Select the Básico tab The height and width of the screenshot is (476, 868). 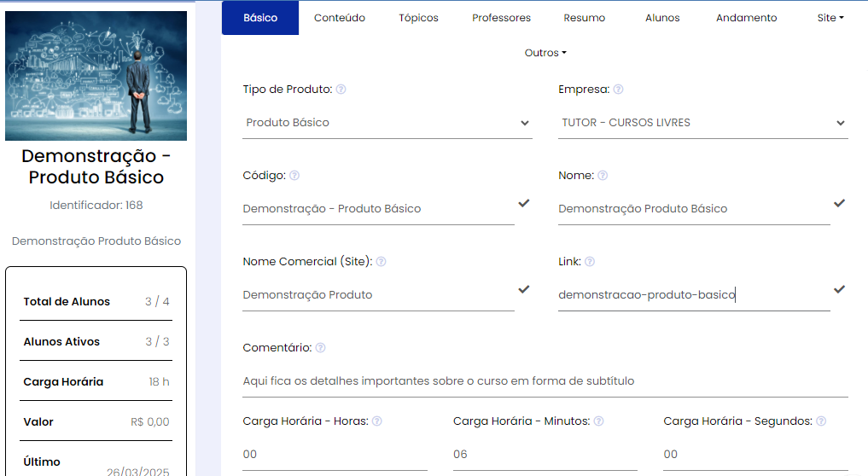point(260,18)
